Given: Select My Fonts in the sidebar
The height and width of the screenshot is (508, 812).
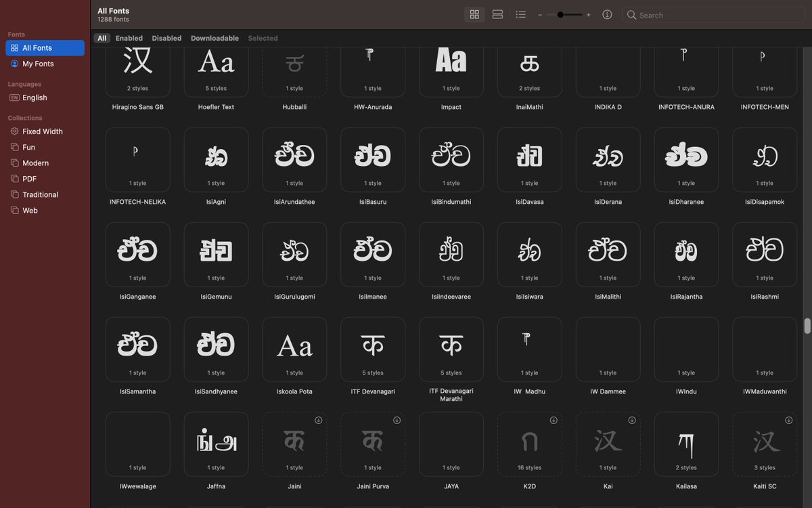Looking at the screenshot, I should 45,64.
